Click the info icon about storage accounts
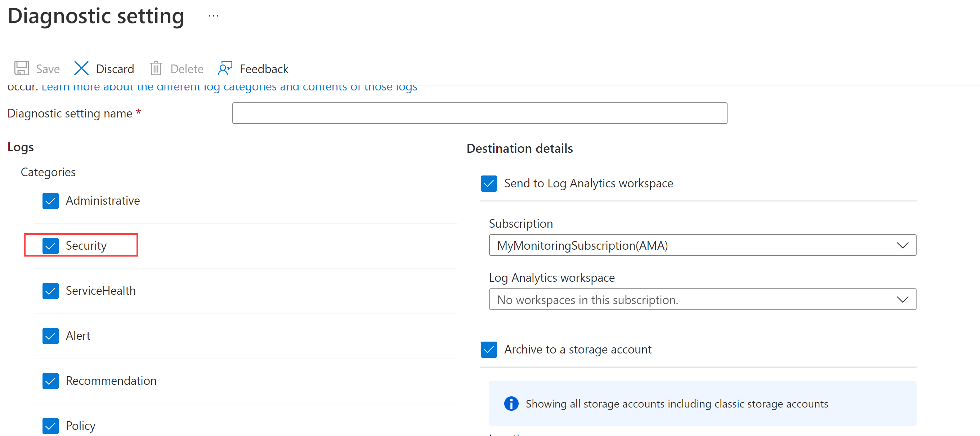 click(x=511, y=404)
